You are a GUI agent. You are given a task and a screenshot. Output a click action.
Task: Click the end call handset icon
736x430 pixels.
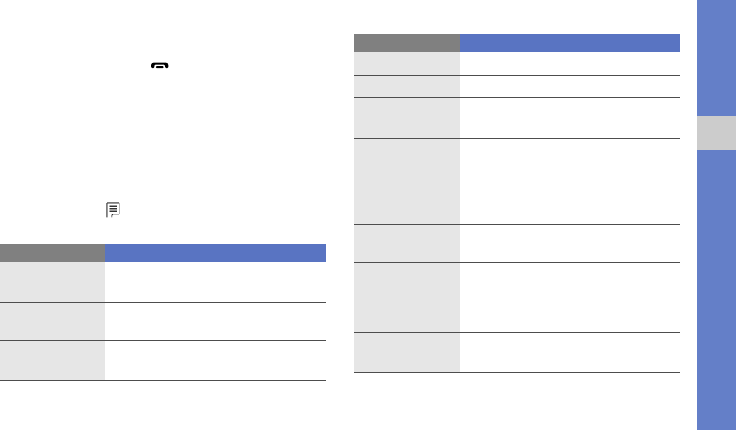coord(160,66)
